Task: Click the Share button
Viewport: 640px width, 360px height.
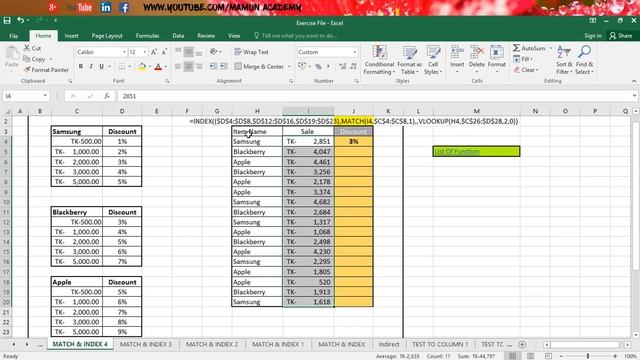Action: 620,36
